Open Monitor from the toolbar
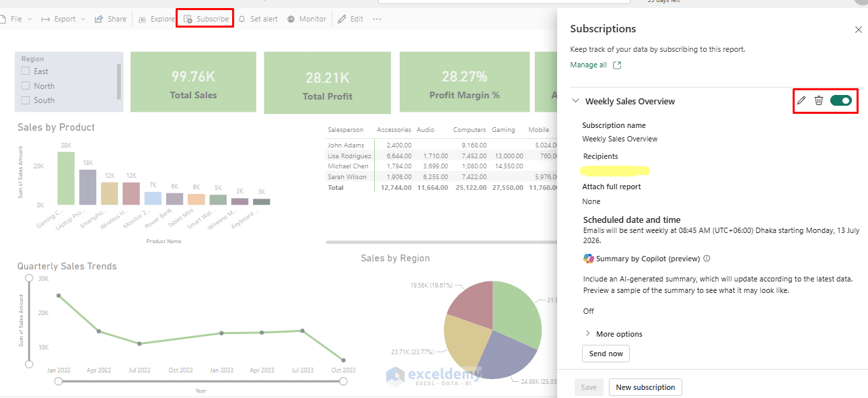Viewport: 868px width, 398px height. click(x=307, y=19)
